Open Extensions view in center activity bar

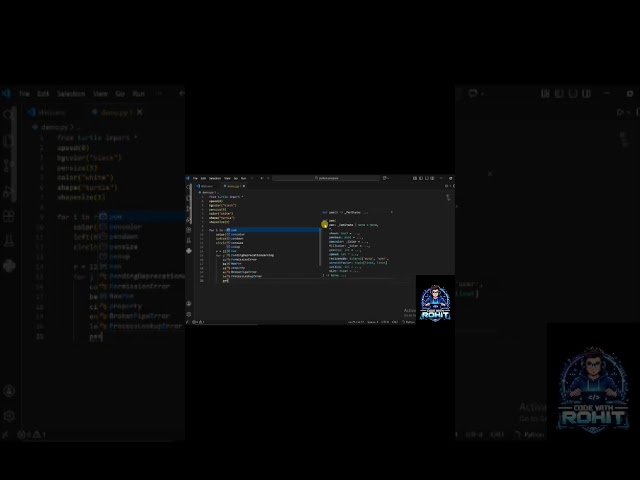click(189, 230)
